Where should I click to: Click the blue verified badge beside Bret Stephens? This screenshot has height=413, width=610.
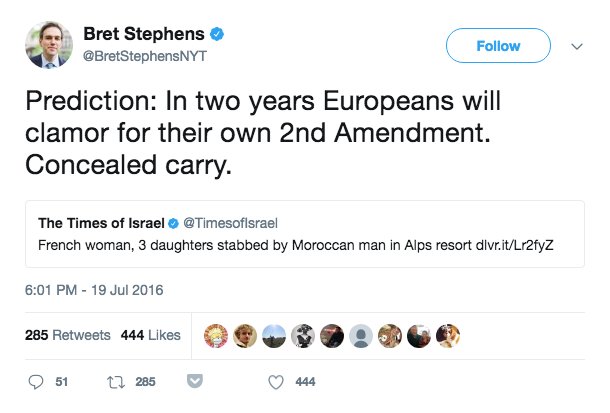click(x=217, y=35)
